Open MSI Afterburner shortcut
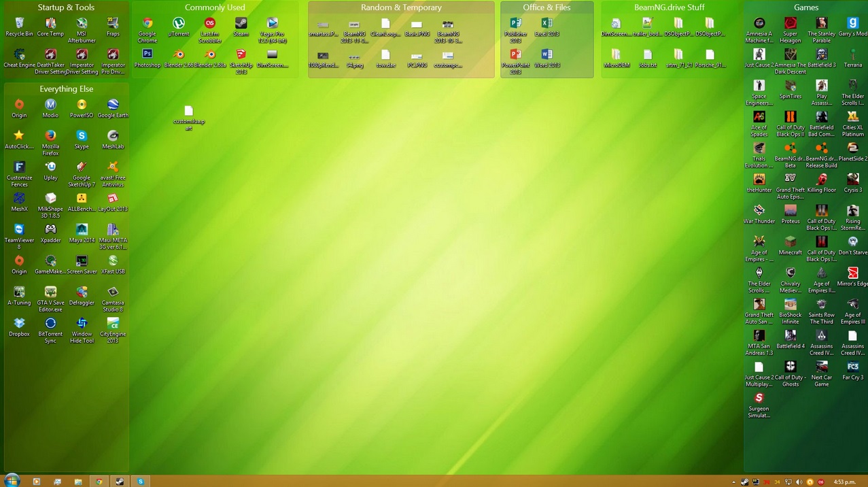Screen dimensions: 868x487 tap(82, 31)
